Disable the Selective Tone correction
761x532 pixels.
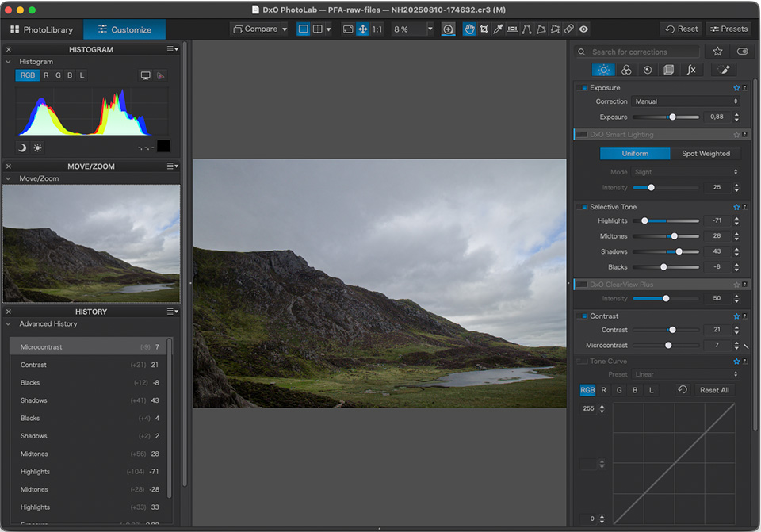click(583, 207)
